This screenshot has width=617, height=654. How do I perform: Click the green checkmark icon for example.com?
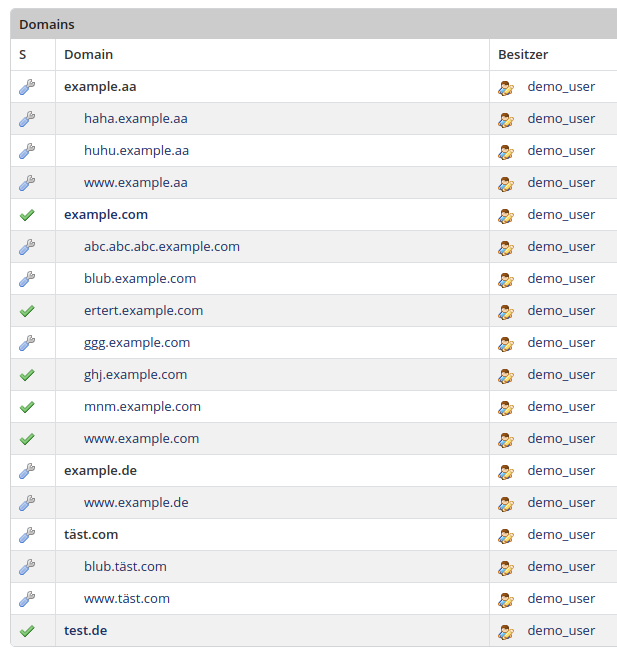[x=27, y=215]
